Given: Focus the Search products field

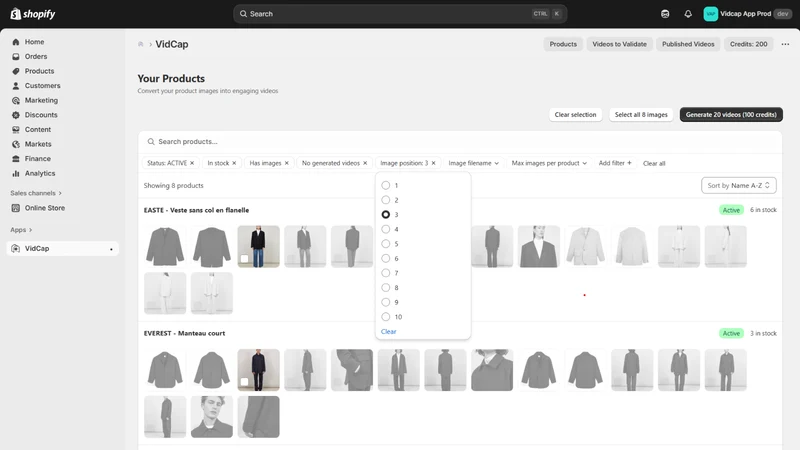Looking at the screenshot, I should pos(460,142).
